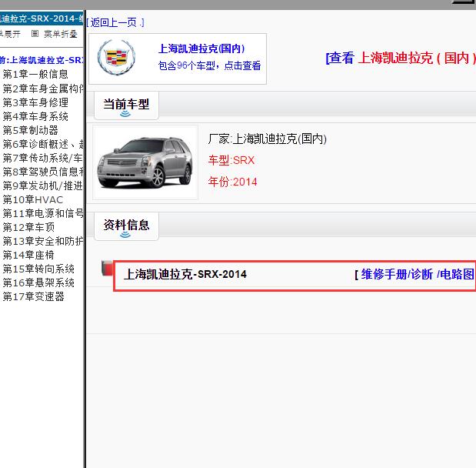Open 第7章传动系统 chapter

coord(43,158)
